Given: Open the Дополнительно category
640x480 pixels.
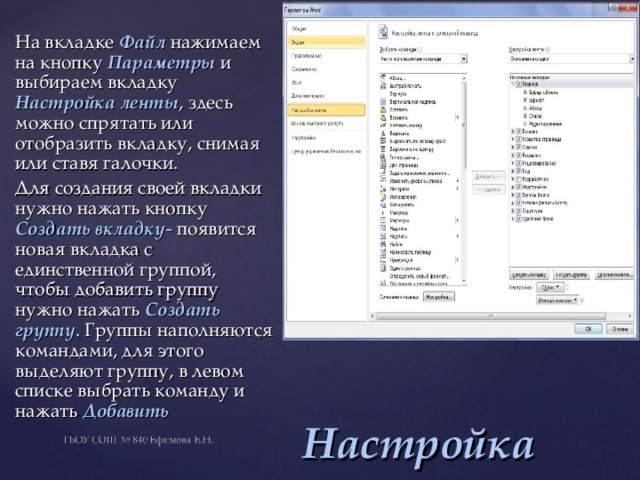Looking at the screenshot, I should (x=326, y=96).
